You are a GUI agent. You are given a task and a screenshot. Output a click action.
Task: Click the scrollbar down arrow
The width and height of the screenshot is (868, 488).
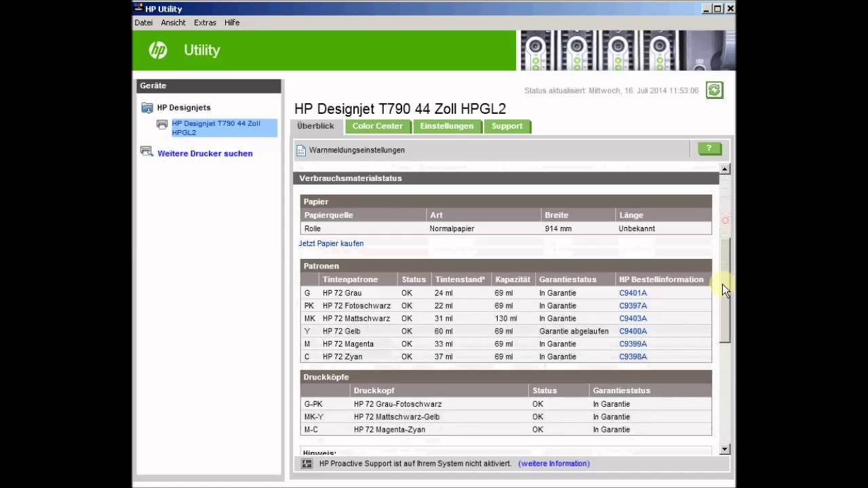click(725, 449)
